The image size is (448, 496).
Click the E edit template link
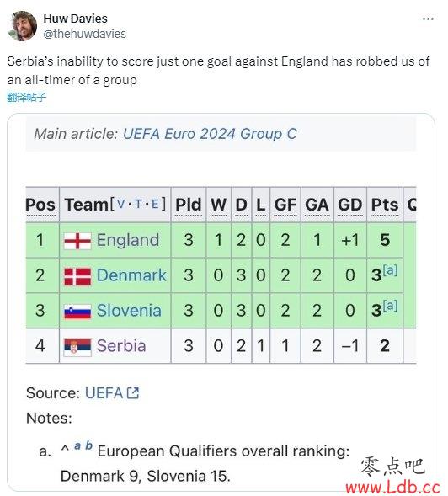click(x=155, y=204)
